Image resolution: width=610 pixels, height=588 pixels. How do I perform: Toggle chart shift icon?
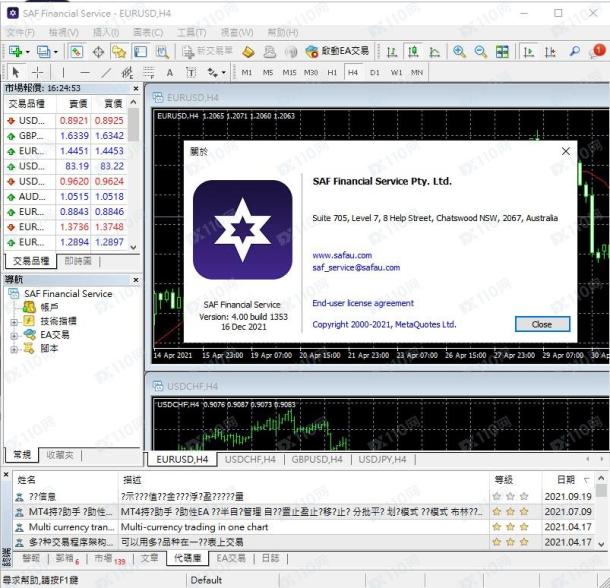pos(550,52)
